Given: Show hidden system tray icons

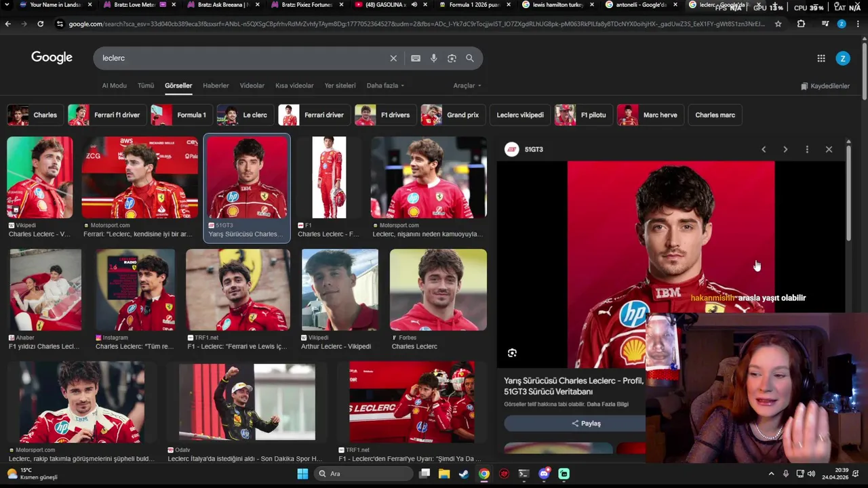Looking at the screenshot, I should 771,474.
